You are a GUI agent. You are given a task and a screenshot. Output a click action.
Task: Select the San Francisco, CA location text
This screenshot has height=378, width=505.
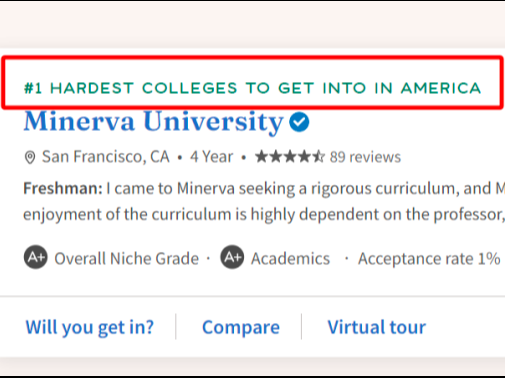tap(105, 157)
